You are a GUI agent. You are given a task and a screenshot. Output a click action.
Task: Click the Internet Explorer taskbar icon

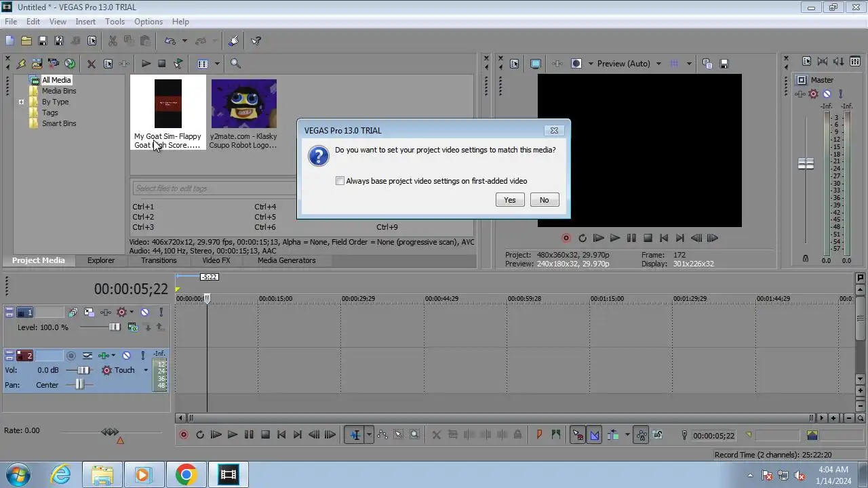[x=61, y=475]
